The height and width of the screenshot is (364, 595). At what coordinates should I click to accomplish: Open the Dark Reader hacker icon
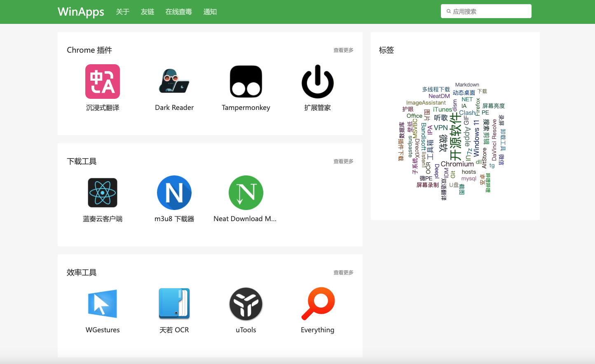coord(174,82)
